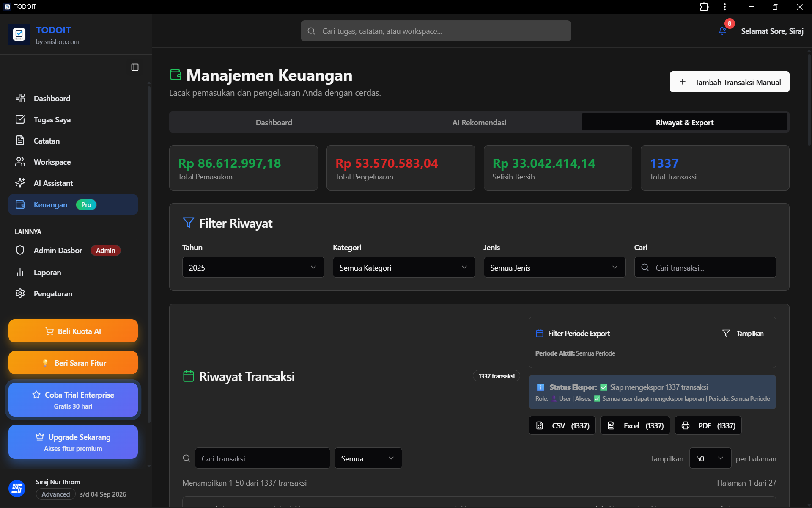Image resolution: width=812 pixels, height=508 pixels.
Task: View the Laporan reports page
Action: pos(47,272)
